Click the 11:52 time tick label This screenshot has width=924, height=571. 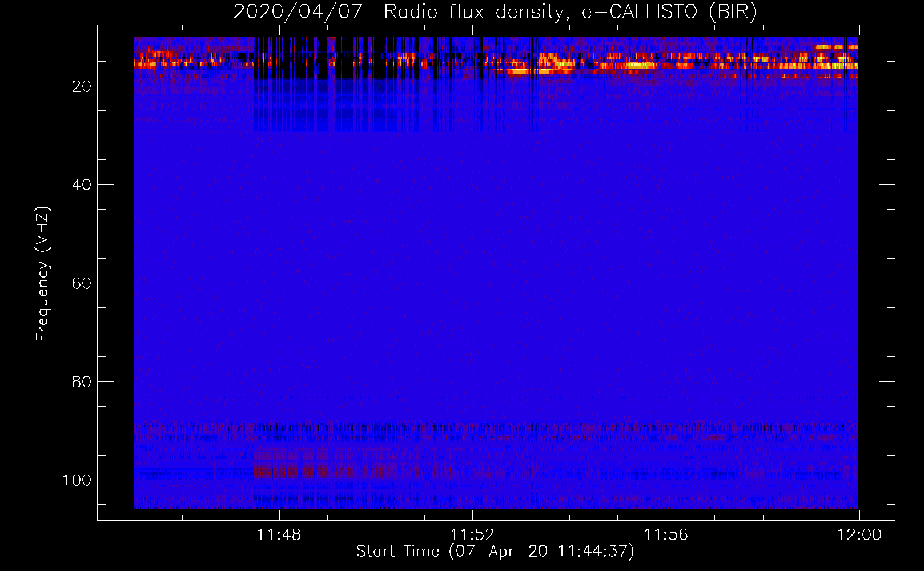472,535
